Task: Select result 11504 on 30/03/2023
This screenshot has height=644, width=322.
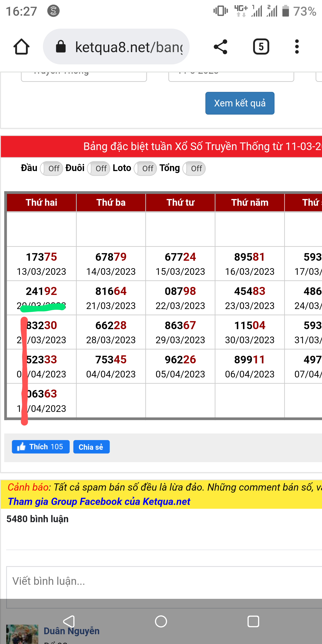Action: [x=250, y=326]
